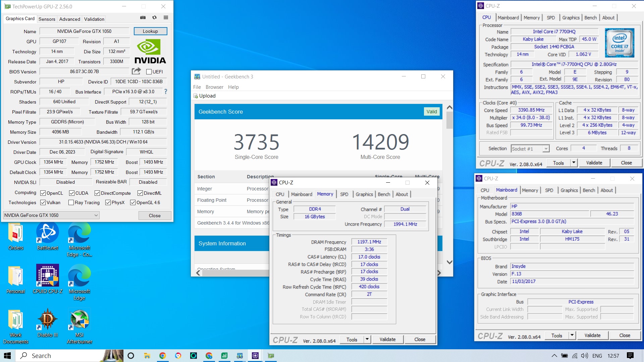
Task: Open the GPU-Z hamburger menu icon
Action: coord(166,18)
